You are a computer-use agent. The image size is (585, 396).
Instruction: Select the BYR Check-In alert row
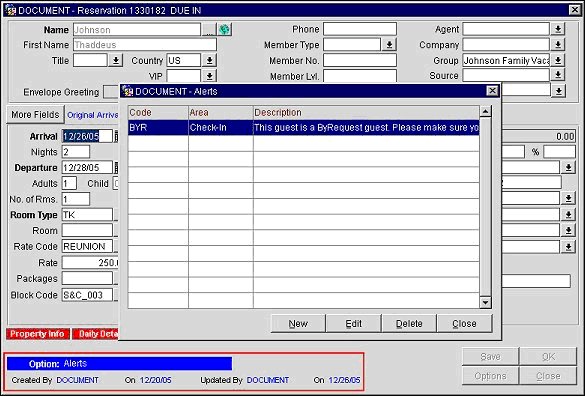[x=303, y=128]
